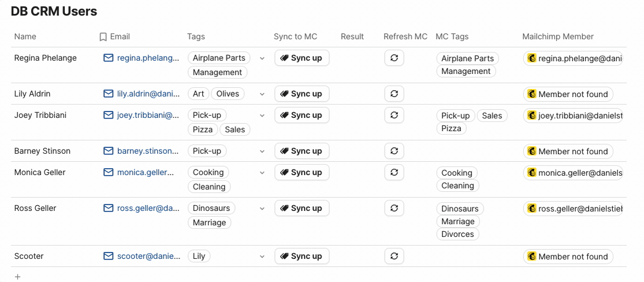Refresh MC for Ross Geller row
The height and width of the screenshot is (282, 644).
tap(394, 208)
